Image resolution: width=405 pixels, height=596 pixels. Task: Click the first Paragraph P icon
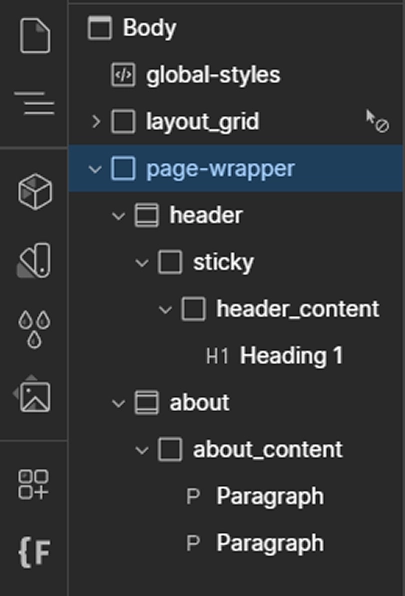pyautogui.click(x=193, y=496)
